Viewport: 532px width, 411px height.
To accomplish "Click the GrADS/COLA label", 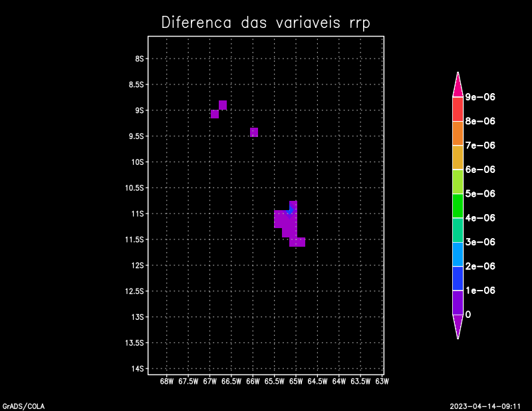I will [x=23, y=406].
